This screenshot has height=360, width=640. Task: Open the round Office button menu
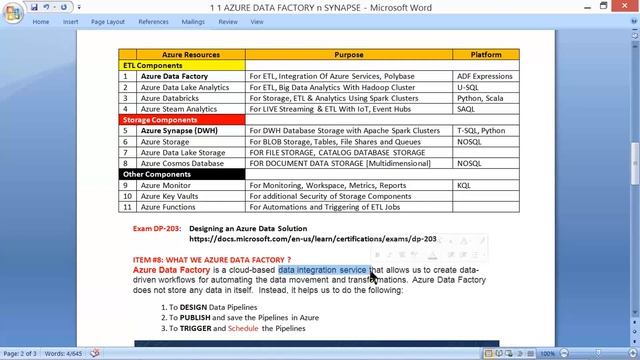click(13, 13)
